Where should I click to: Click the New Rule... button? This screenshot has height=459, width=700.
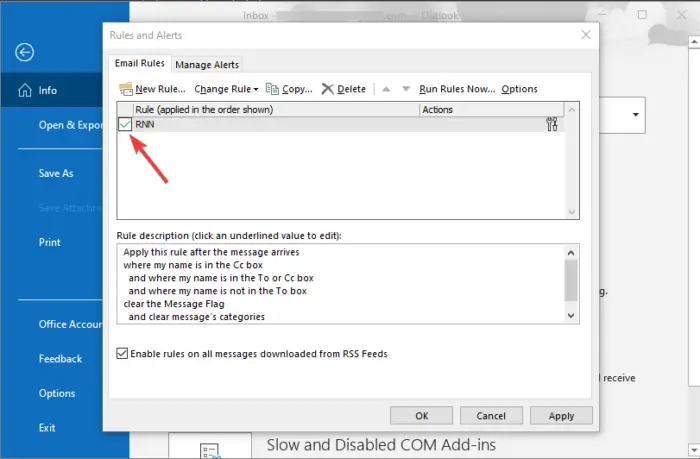coord(152,89)
